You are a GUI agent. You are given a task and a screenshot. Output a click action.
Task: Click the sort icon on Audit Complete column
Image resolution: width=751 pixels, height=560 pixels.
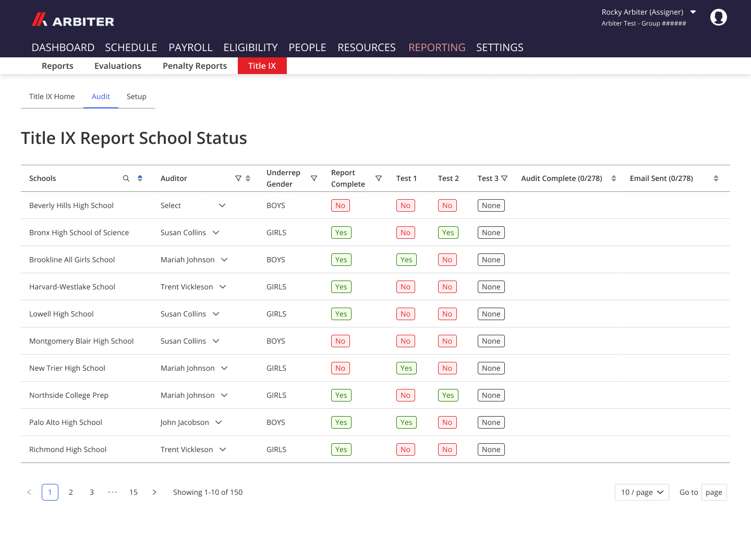click(614, 178)
